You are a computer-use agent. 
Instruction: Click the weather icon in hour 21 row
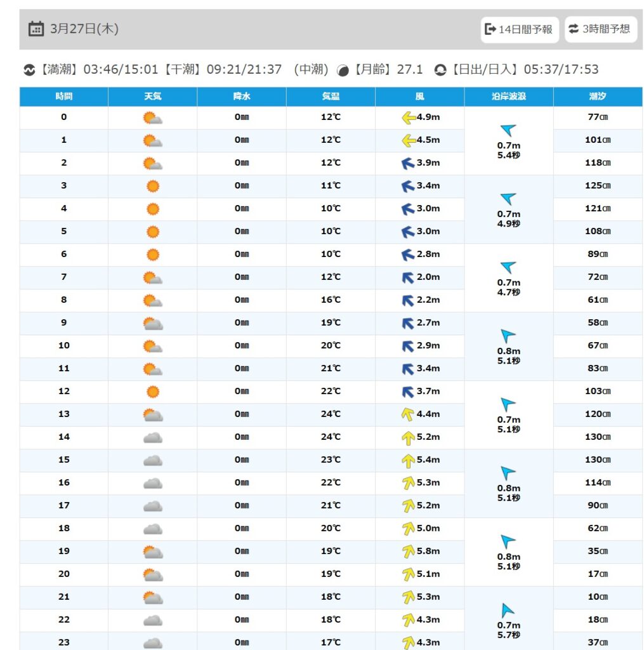click(153, 597)
